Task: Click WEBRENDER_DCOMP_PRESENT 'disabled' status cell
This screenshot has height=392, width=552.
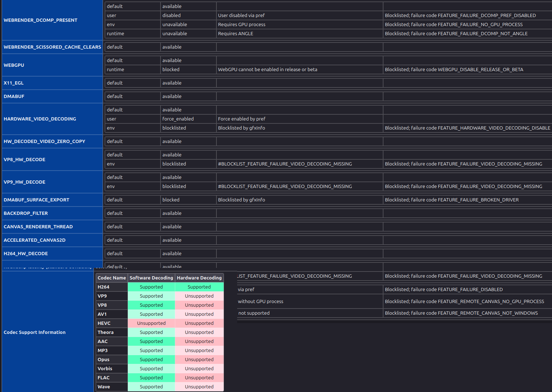Action: pyautogui.click(x=188, y=15)
